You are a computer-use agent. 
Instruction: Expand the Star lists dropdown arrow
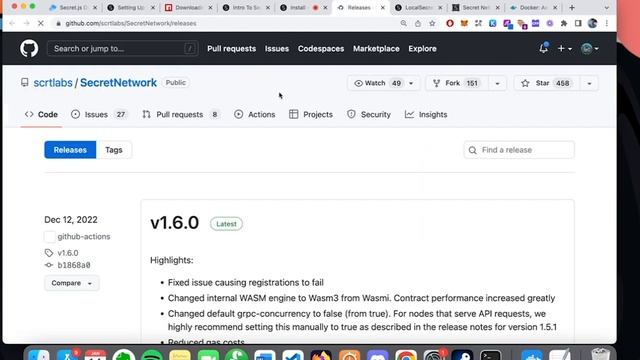tap(589, 83)
